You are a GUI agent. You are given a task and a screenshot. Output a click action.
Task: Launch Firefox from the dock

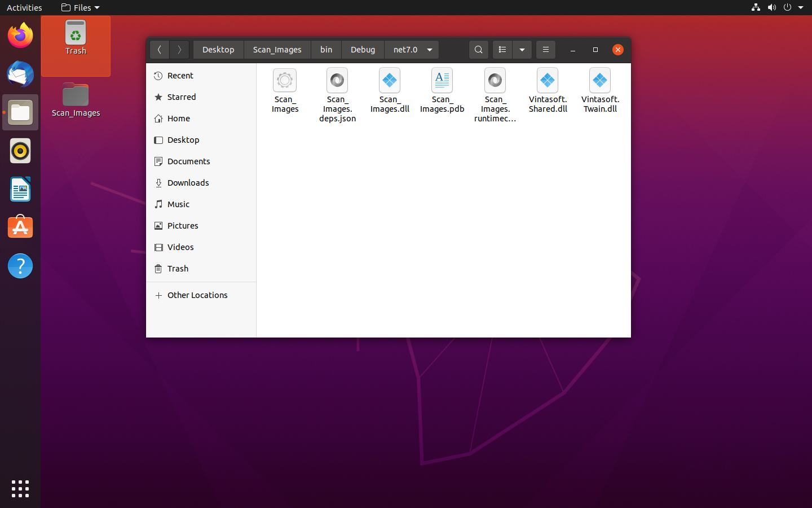coord(20,36)
